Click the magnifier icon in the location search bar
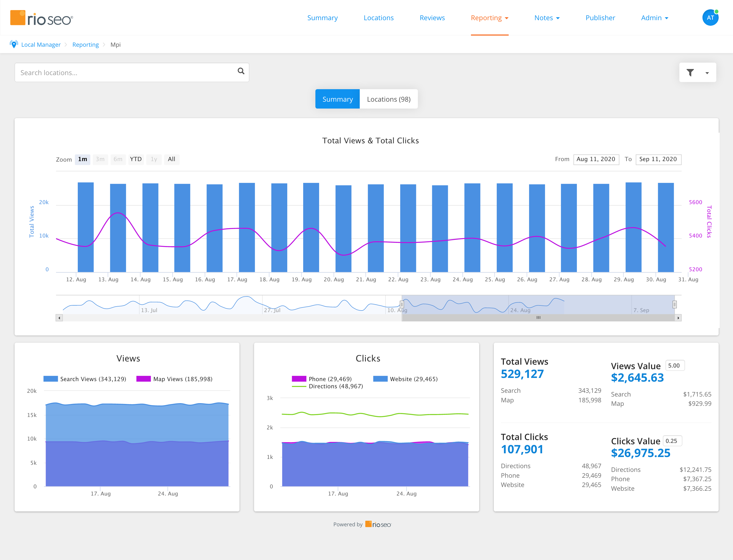The height and width of the screenshot is (560, 733). pyautogui.click(x=241, y=72)
